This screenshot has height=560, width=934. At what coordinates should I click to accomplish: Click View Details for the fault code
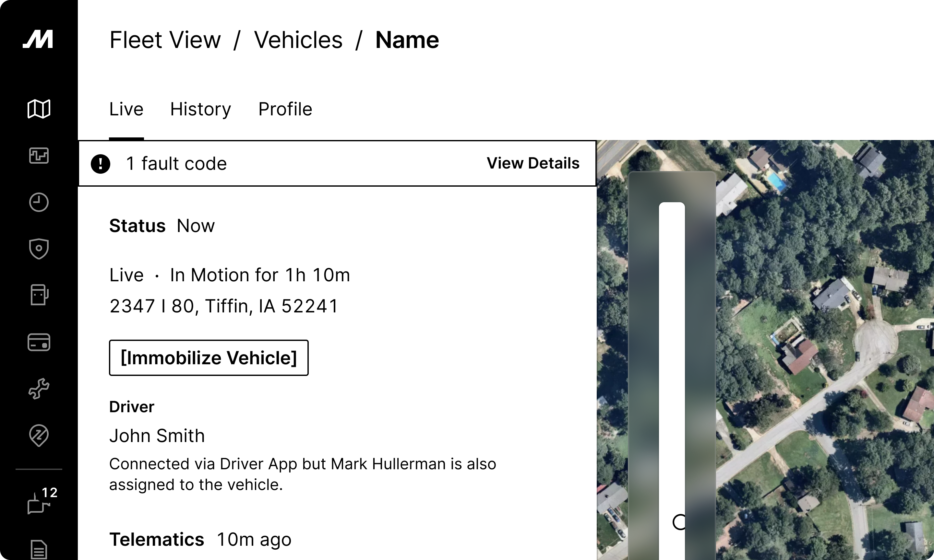pyautogui.click(x=533, y=163)
